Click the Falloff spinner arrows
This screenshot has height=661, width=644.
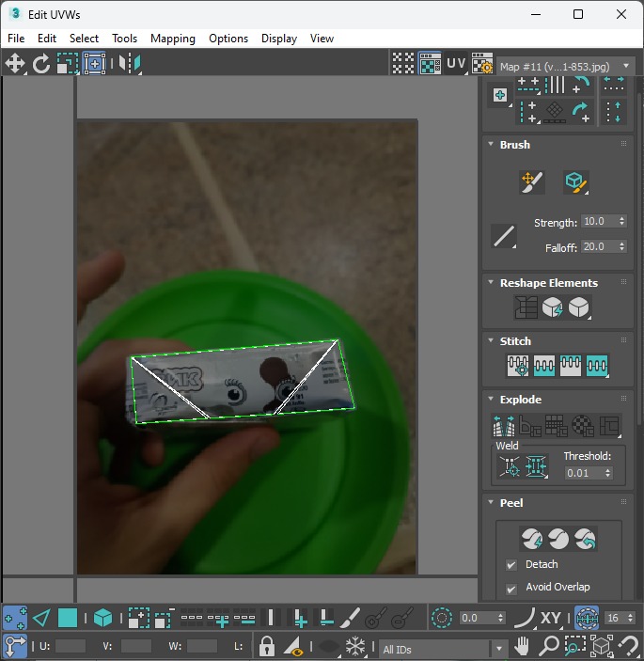click(x=621, y=246)
